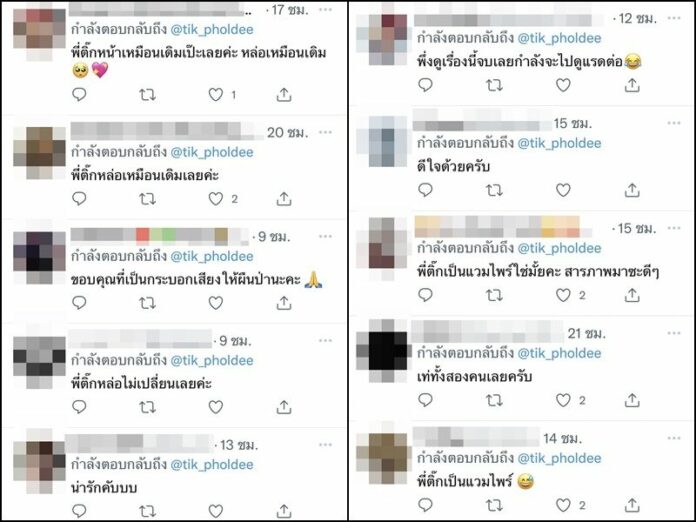Open the blurred username on the 9 ชม. ขอบคุณ tweet
The width and height of the screenshot is (696, 522).
tap(160, 236)
